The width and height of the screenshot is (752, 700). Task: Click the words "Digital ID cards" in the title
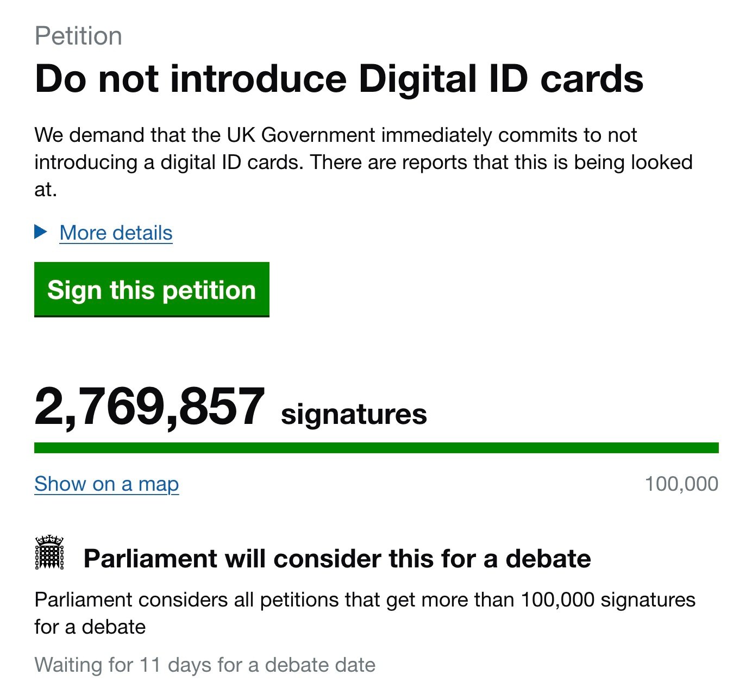click(x=501, y=79)
